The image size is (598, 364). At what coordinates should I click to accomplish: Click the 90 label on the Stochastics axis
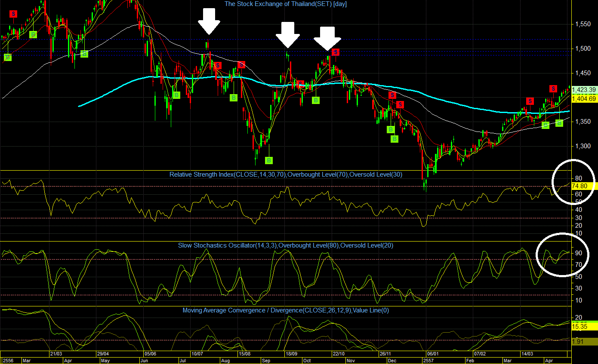[579, 253]
